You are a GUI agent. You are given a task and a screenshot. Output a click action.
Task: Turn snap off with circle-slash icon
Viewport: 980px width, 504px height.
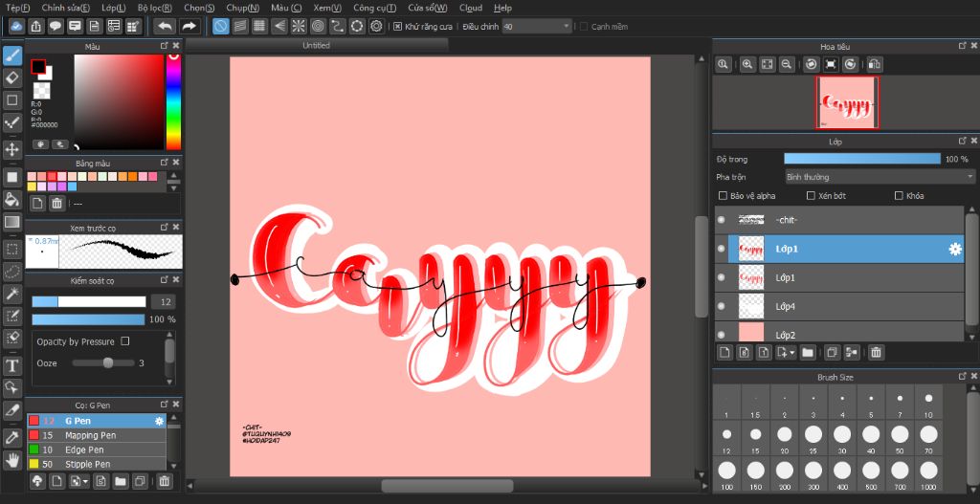coord(221,26)
